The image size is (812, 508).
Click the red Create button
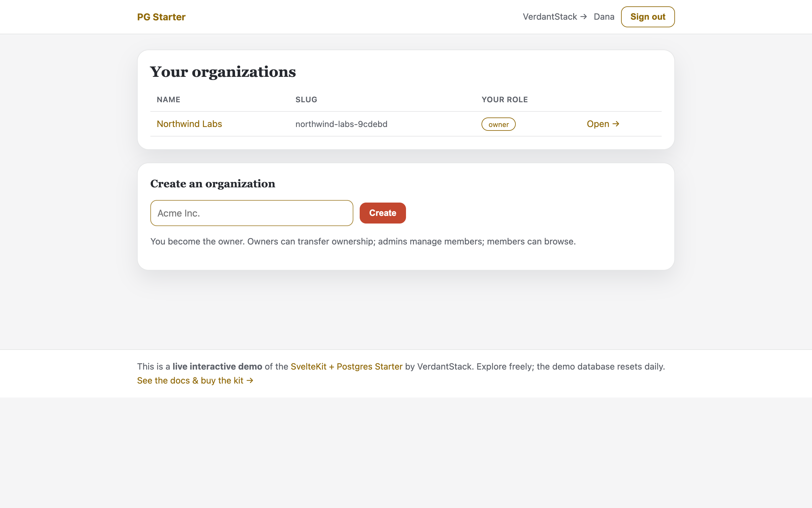click(x=383, y=213)
